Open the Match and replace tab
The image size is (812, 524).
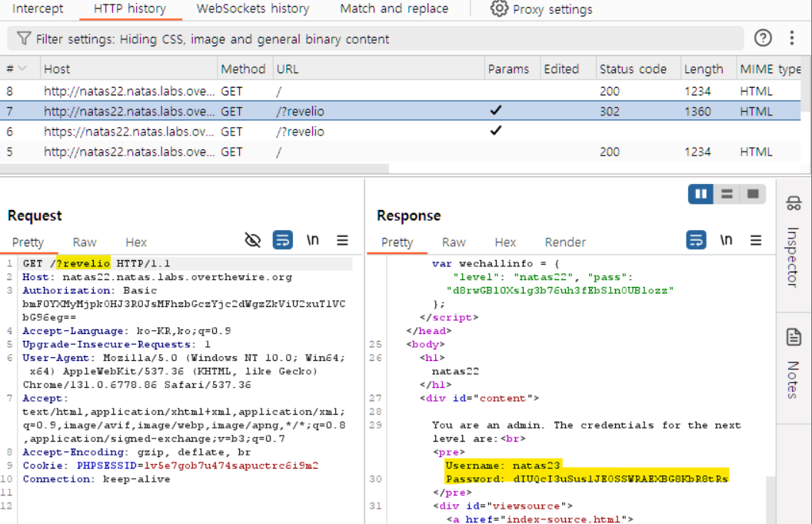[x=394, y=9]
